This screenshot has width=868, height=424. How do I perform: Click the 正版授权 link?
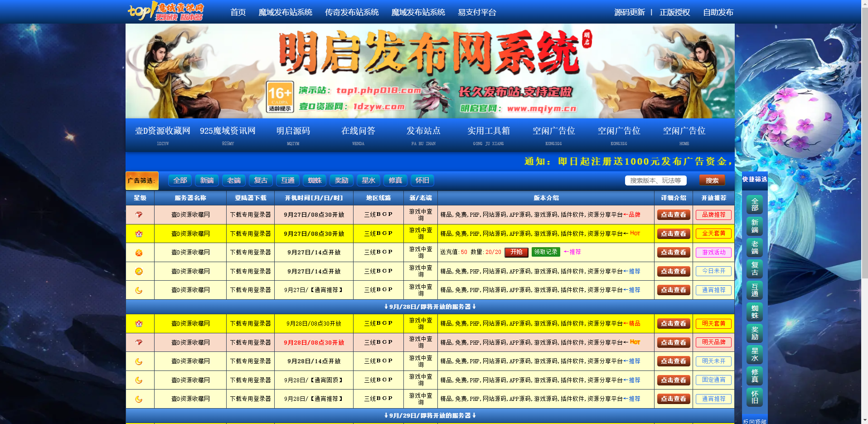pyautogui.click(x=674, y=12)
